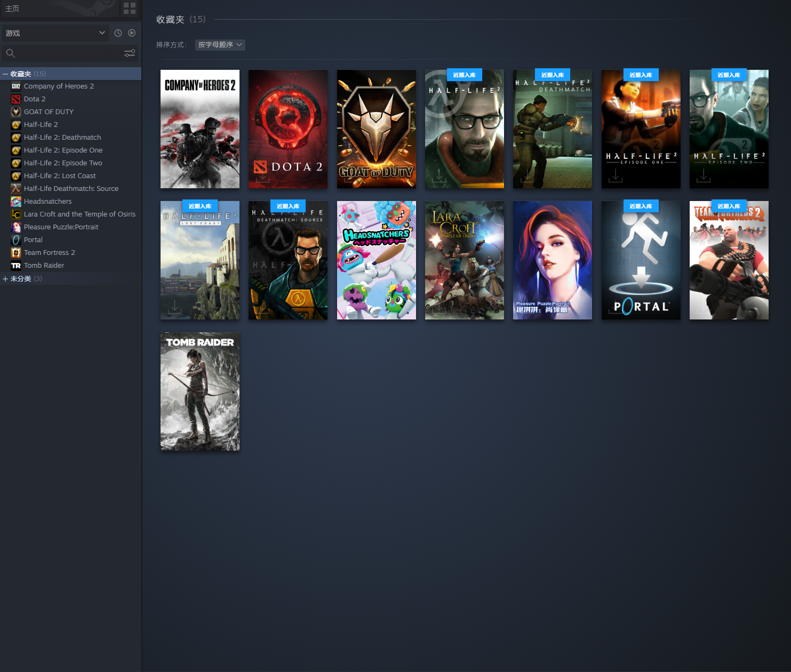Viewport: 791px width, 672px height.
Task: Open advanced filter settings icon
Action: [130, 53]
